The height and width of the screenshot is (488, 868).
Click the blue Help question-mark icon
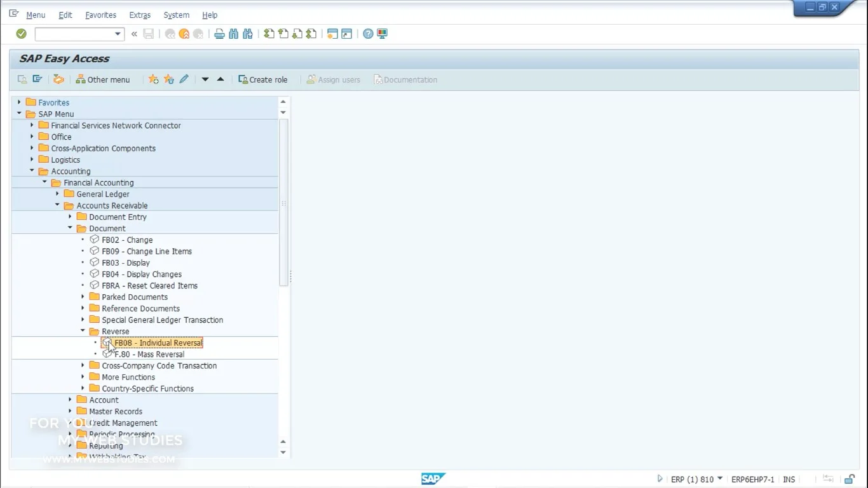tap(368, 34)
